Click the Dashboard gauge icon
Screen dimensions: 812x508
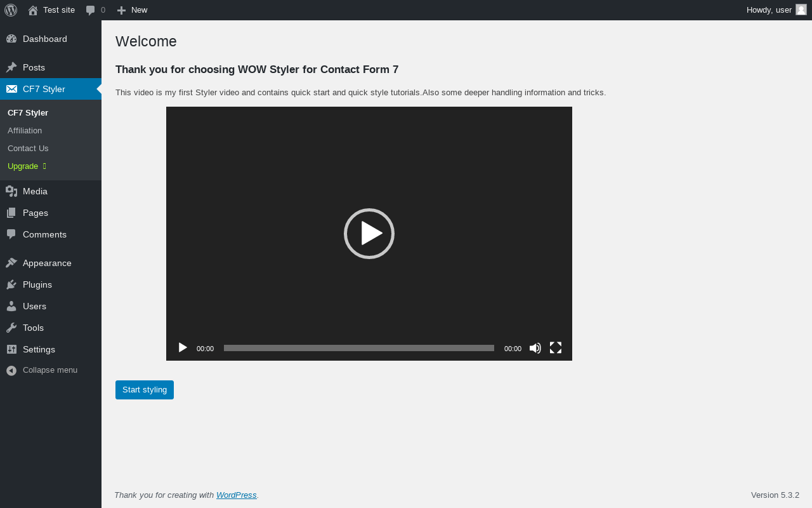coord(11,39)
